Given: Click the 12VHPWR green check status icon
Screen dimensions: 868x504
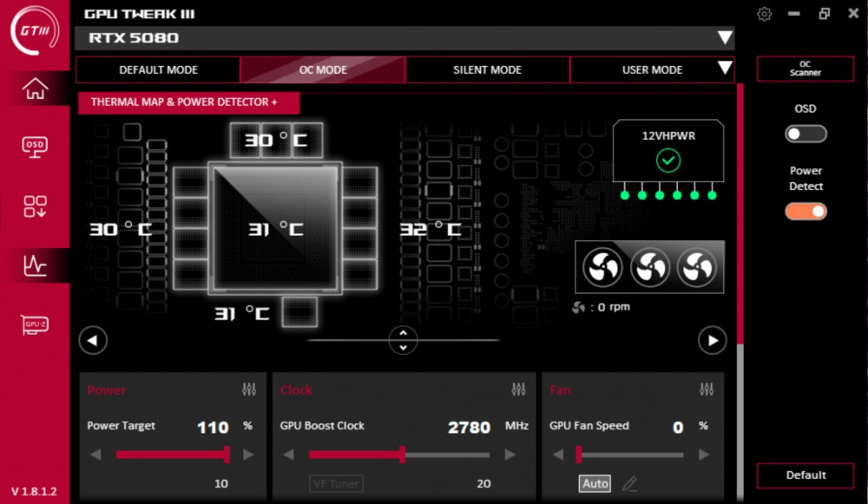Looking at the screenshot, I should pos(668,160).
